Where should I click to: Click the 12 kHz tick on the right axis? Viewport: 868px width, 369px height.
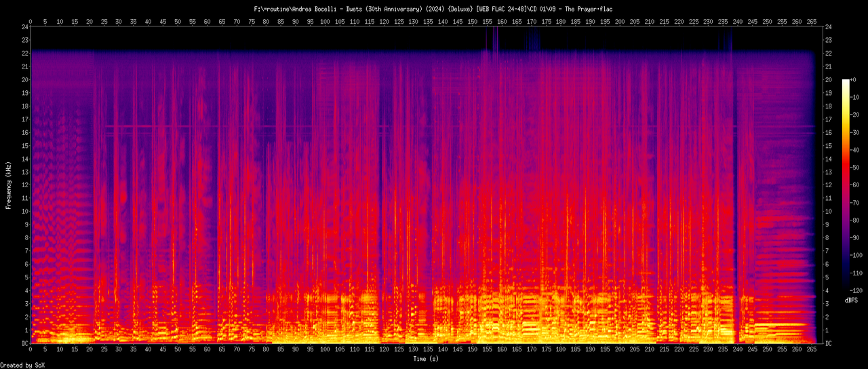coord(829,185)
